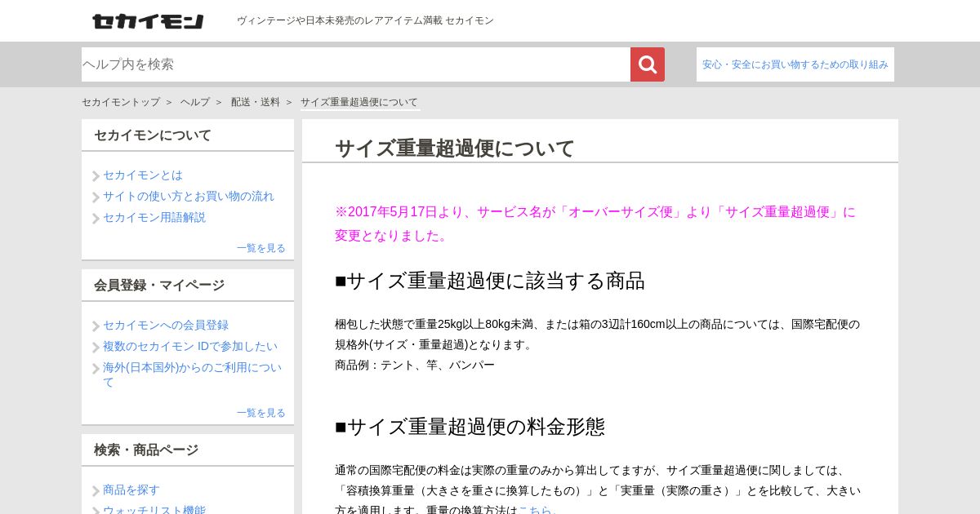Image resolution: width=980 pixels, height=514 pixels.
Task: Click chevron icon beside セカイモンへの会員登録
Action: pyautogui.click(x=96, y=326)
